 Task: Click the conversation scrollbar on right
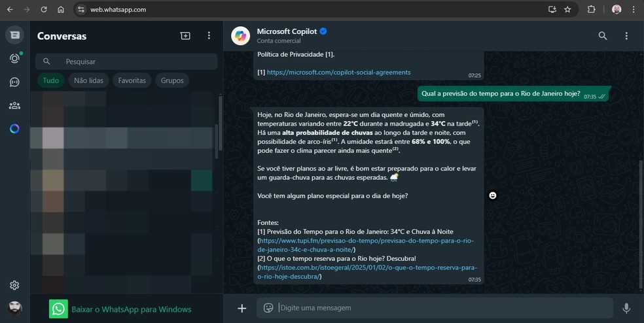[x=641, y=224]
